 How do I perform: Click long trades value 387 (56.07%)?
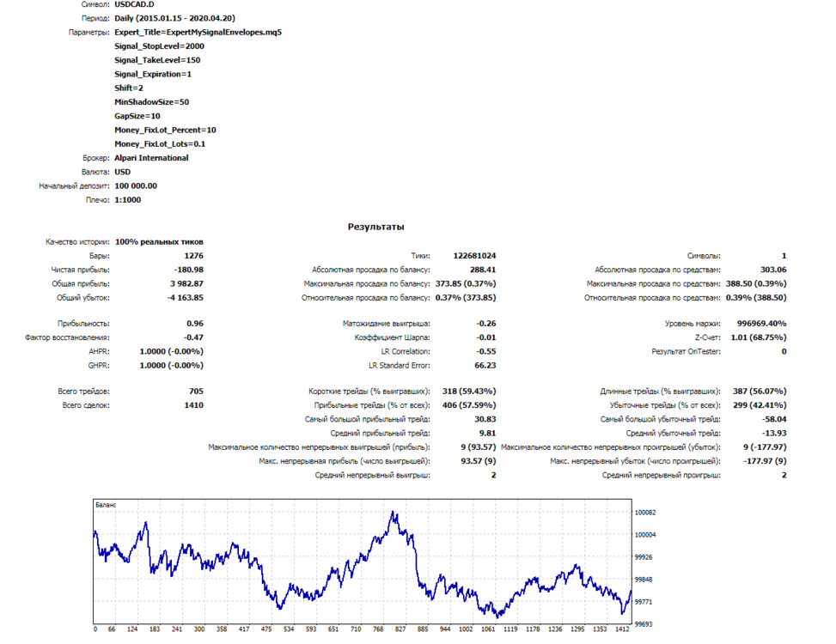(760, 391)
